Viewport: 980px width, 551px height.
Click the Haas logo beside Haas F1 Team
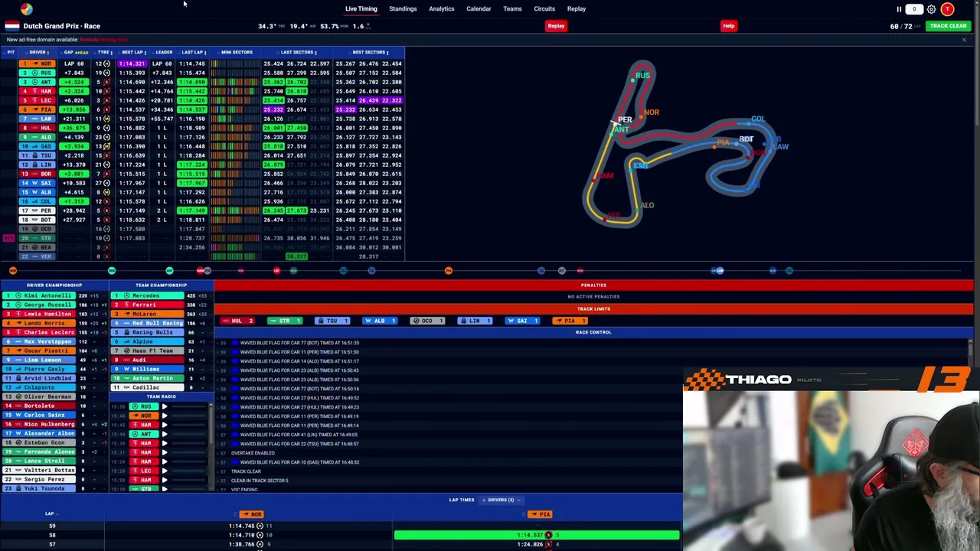click(127, 350)
